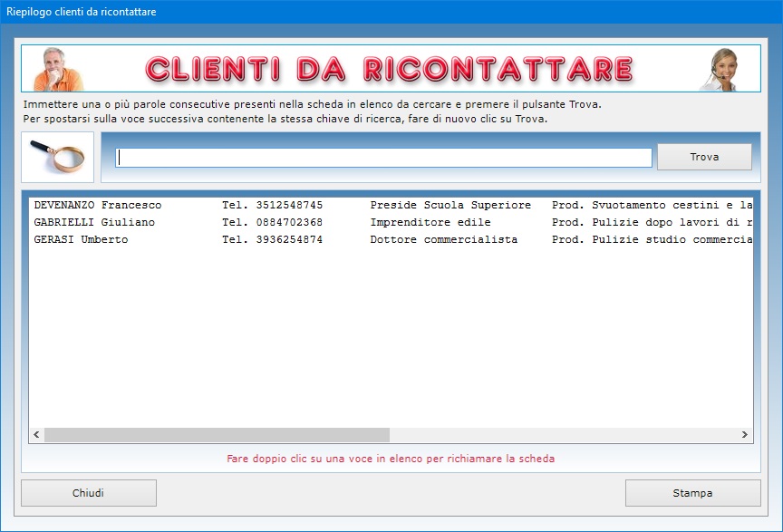Image resolution: width=783 pixels, height=532 pixels.
Task: Select the GERASI Umberto client entry
Action: [81, 239]
